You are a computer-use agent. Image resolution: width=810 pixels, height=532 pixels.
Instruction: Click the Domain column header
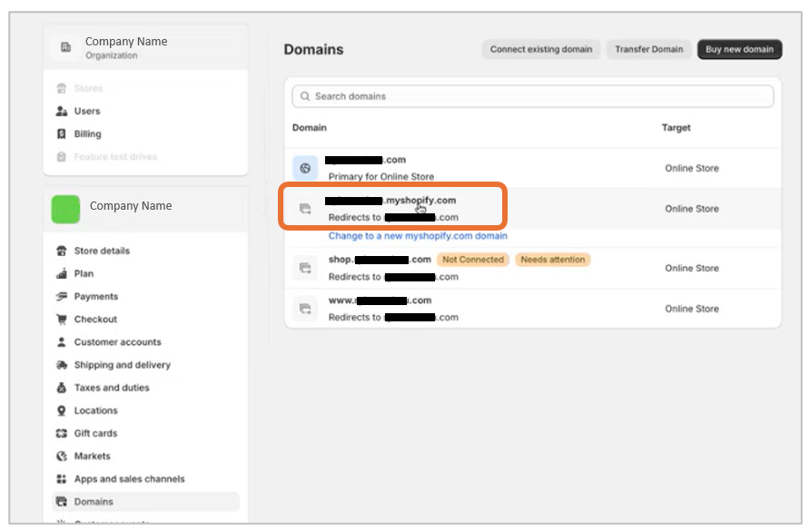coord(310,128)
